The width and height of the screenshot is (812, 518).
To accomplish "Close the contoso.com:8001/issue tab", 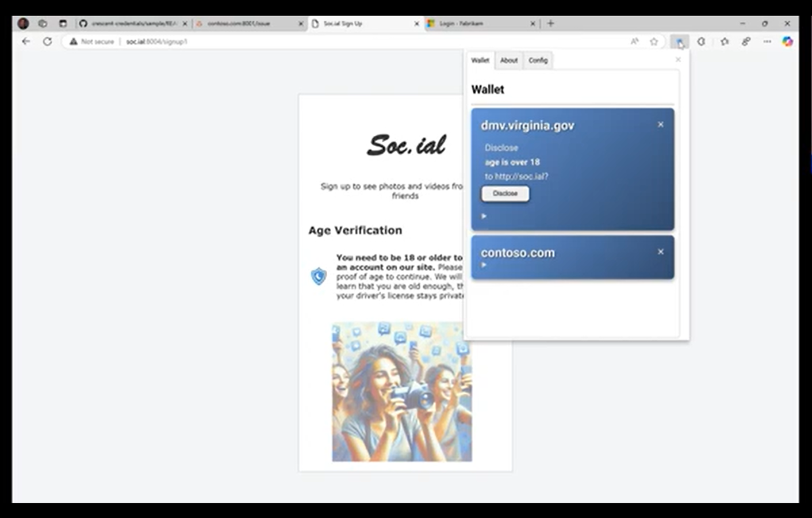I will tap(301, 24).
